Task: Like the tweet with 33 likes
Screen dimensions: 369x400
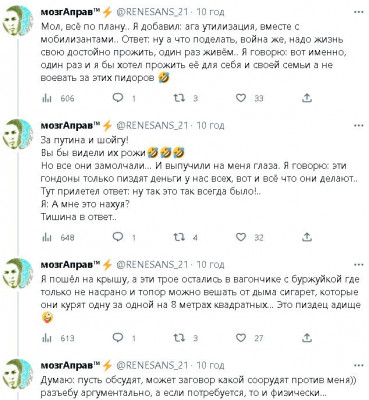Action: pyautogui.click(x=241, y=98)
